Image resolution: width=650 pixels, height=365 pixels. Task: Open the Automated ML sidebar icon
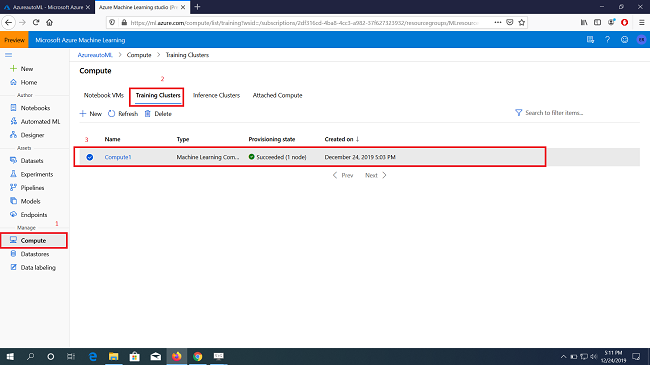[13, 121]
